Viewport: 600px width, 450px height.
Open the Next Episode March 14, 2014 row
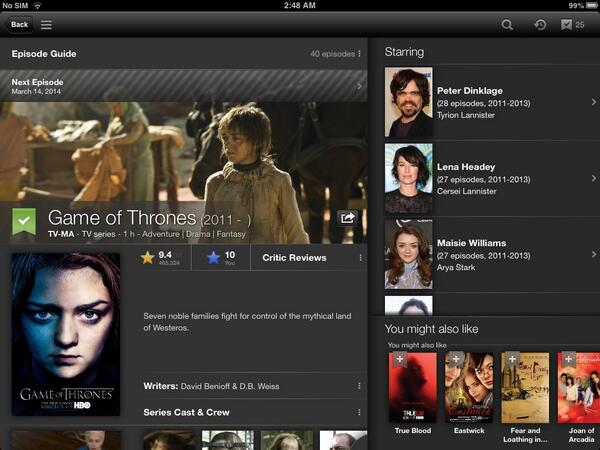[184, 86]
